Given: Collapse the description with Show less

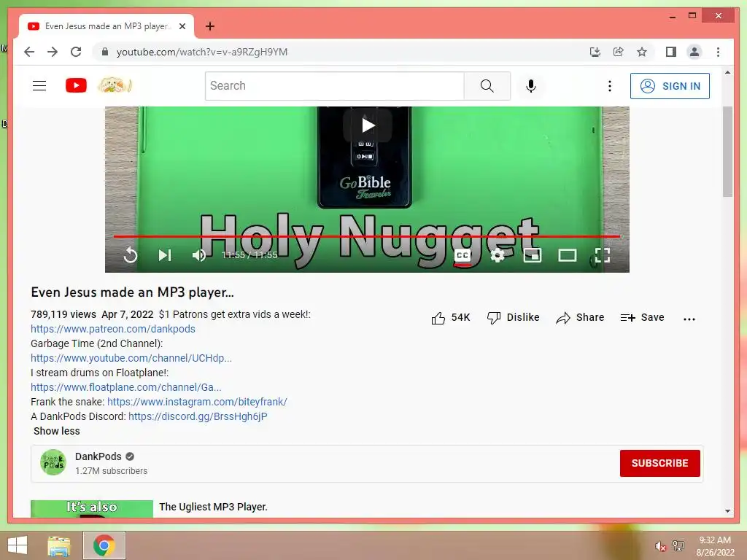Looking at the screenshot, I should click(x=57, y=431).
